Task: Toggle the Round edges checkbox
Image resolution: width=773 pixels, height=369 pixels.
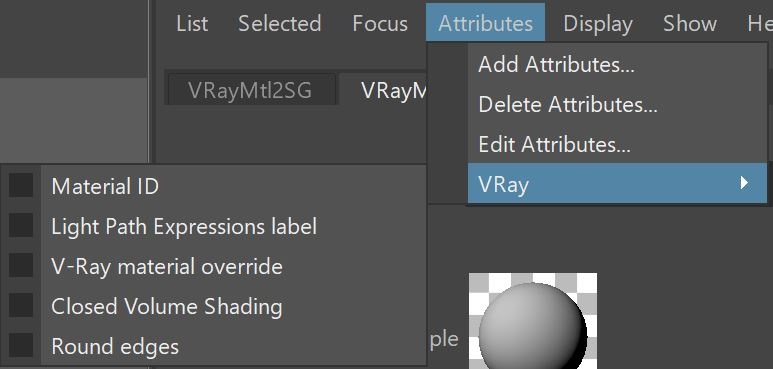Action: 21,345
